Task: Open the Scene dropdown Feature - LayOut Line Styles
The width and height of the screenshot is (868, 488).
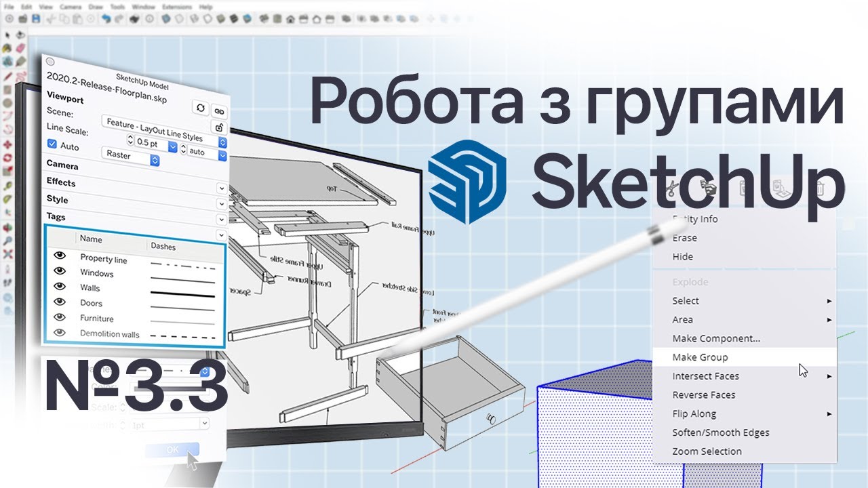Action: tap(165, 131)
